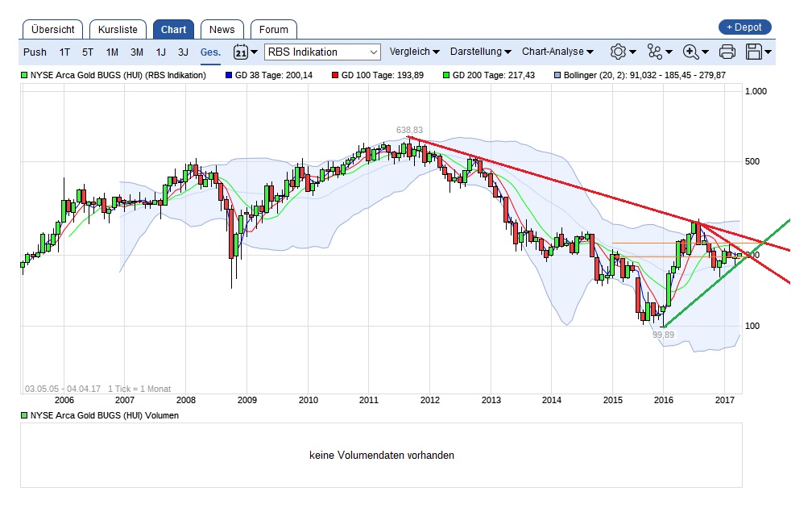
Task: Expand the Vergleich dropdown menu
Action: point(414,52)
